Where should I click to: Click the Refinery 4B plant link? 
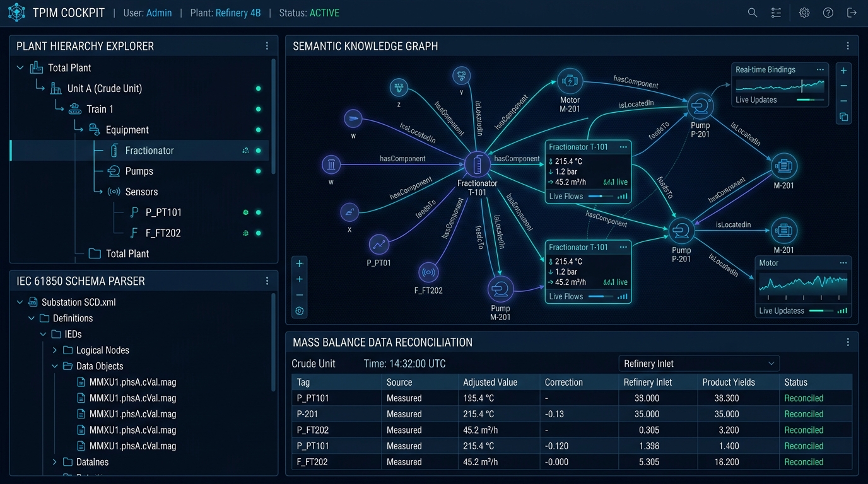[238, 13]
